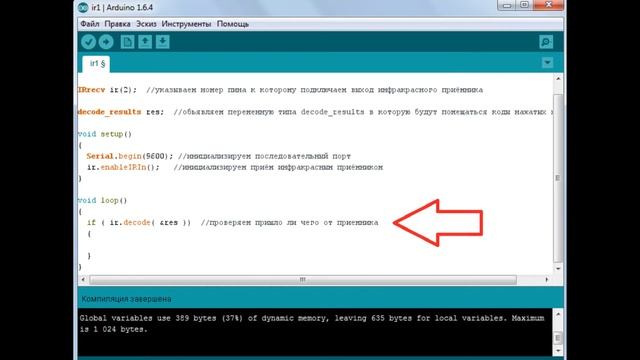
Task: Click the horizontal scrollbar thumb
Action: tap(303, 280)
